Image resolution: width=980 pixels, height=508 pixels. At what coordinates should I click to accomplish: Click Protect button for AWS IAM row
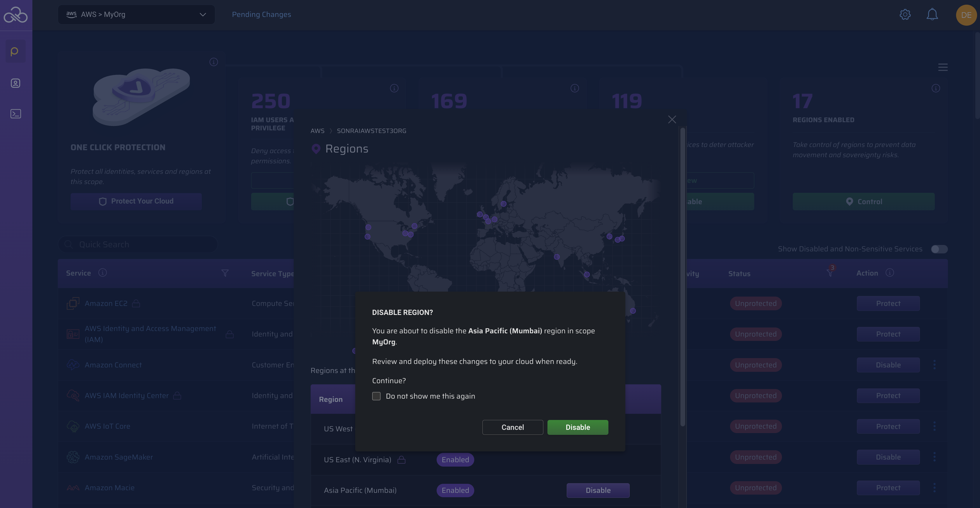(x=888, y=334)
